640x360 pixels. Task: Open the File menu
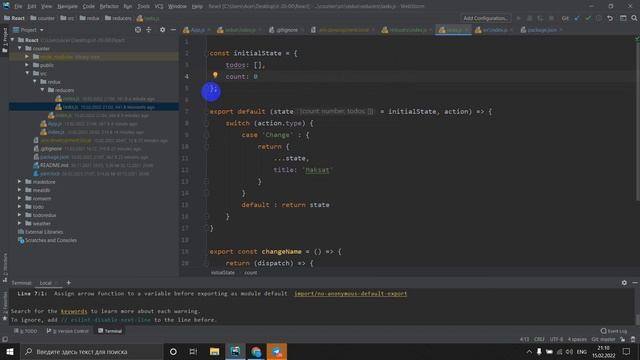(x=18, y=7)
